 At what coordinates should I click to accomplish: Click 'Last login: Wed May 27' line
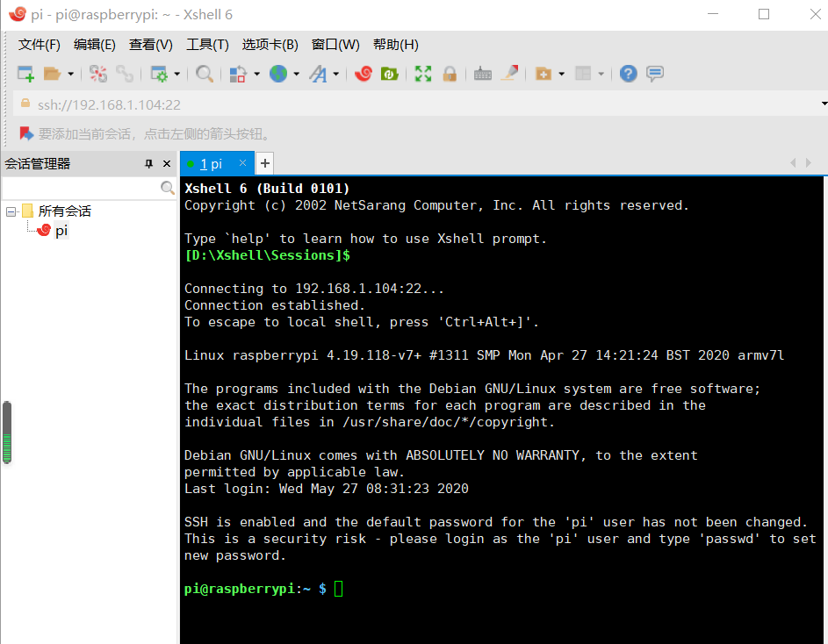pos(326,489)
